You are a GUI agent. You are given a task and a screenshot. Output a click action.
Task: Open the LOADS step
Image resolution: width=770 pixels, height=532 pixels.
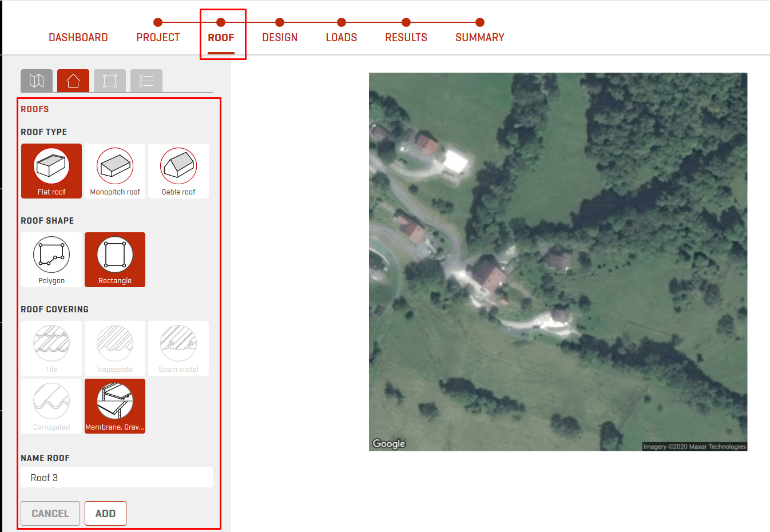[342, 38]
